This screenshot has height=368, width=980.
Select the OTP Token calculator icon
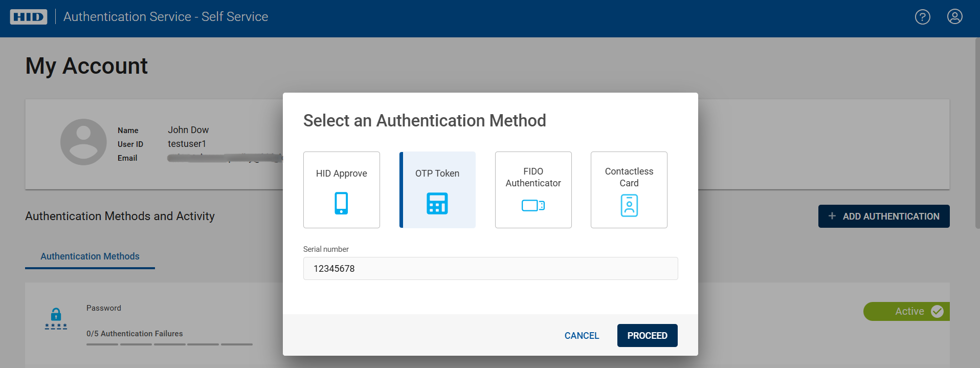tap(437, 203)
